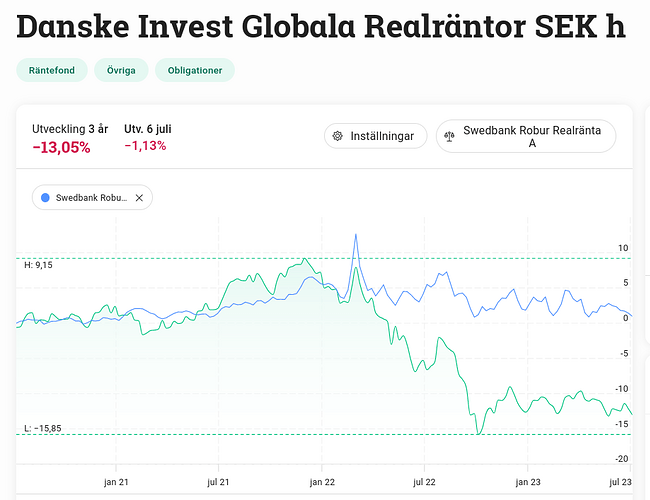
Task: Select the Utveckling 3 år label
Action: tap(70, 129)
